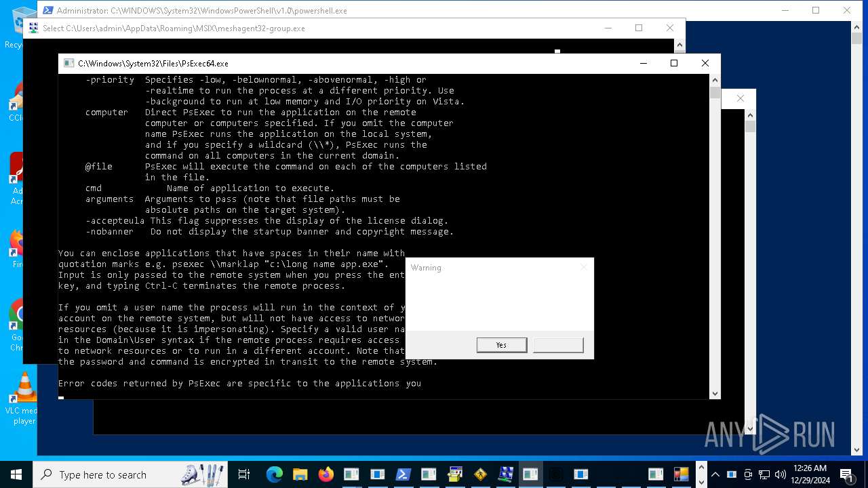Click the taskbar search box

(132, 474)
